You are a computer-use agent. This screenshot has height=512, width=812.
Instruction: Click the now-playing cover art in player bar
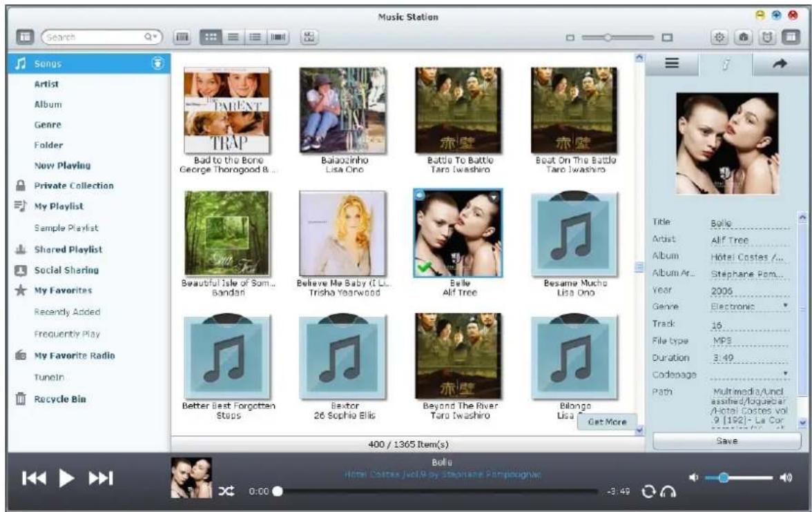tap(191, 477)
